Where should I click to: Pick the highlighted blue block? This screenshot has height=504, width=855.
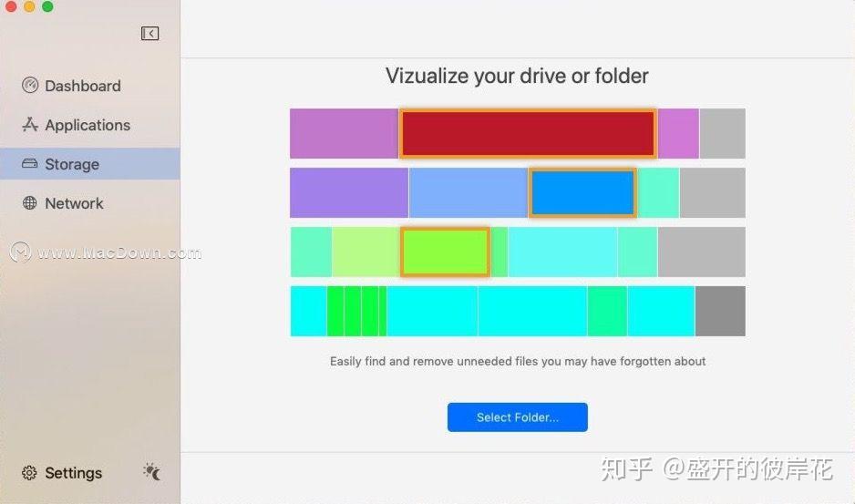point(582,192)
